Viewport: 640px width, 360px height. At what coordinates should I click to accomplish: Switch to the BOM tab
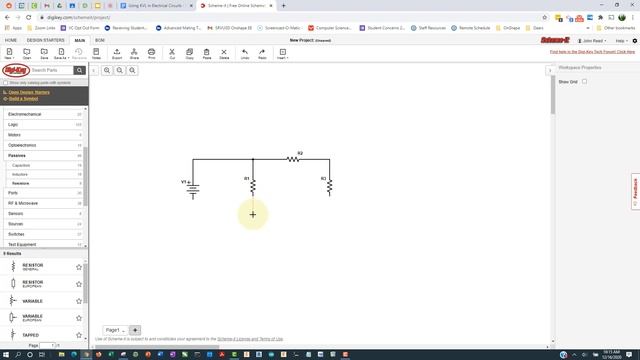point(100,40)
